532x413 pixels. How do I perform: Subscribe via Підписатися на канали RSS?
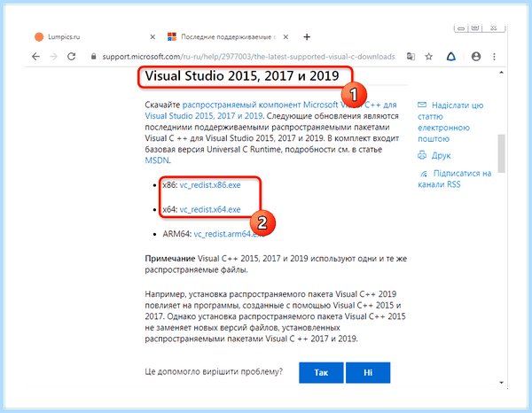(x=455, y=179)
